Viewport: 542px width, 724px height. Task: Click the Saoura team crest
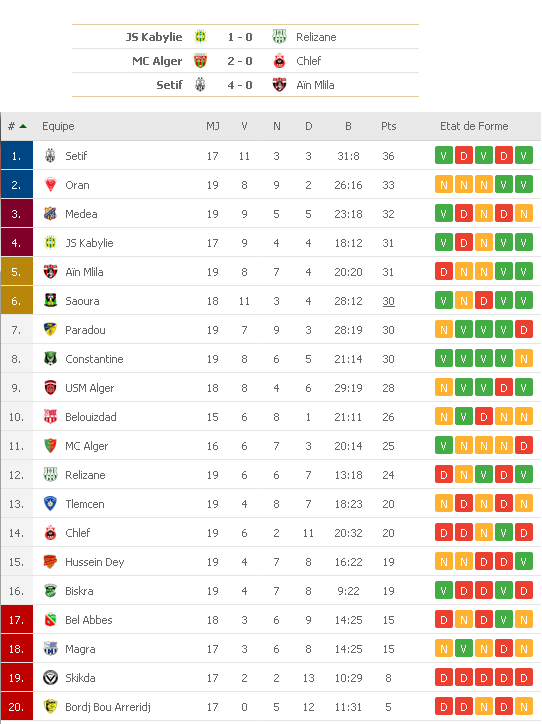(x=50, y=301)
